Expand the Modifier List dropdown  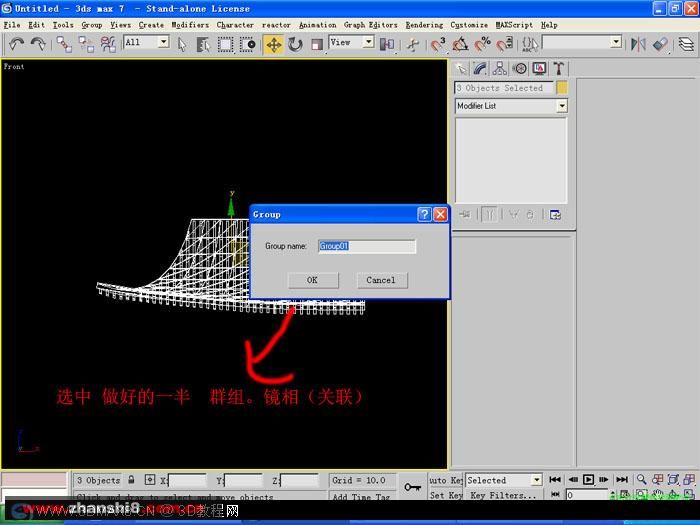[x=511, y=106]
